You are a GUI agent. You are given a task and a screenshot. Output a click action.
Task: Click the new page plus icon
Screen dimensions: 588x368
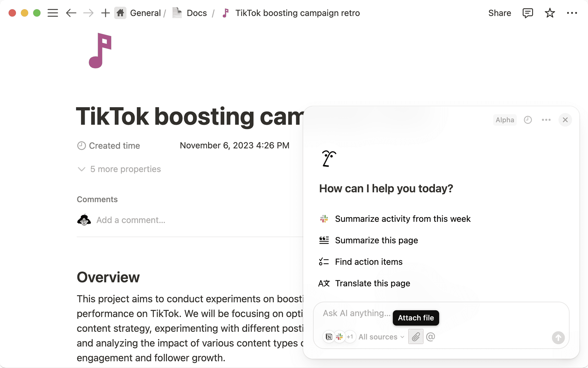[105, 13]
